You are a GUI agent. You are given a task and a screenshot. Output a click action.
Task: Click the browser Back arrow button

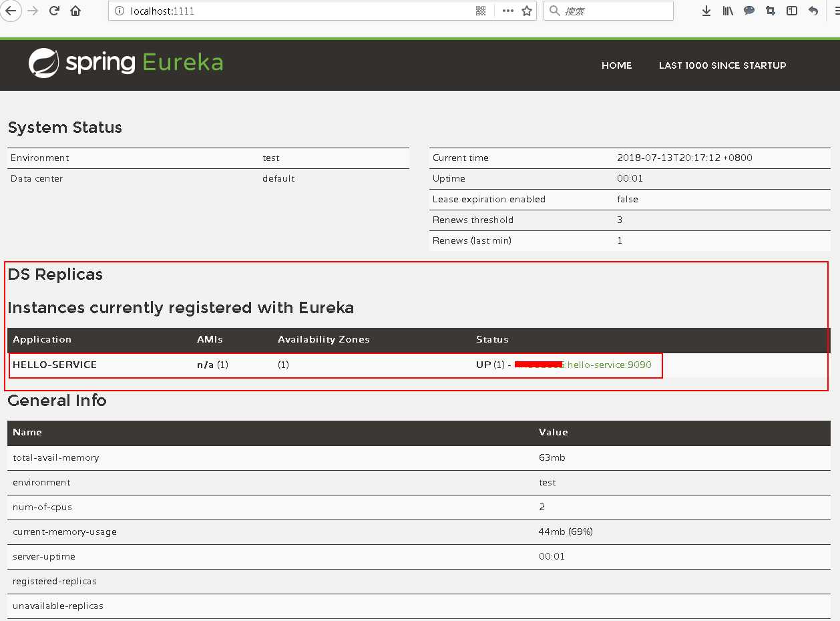tap(10, 11)
